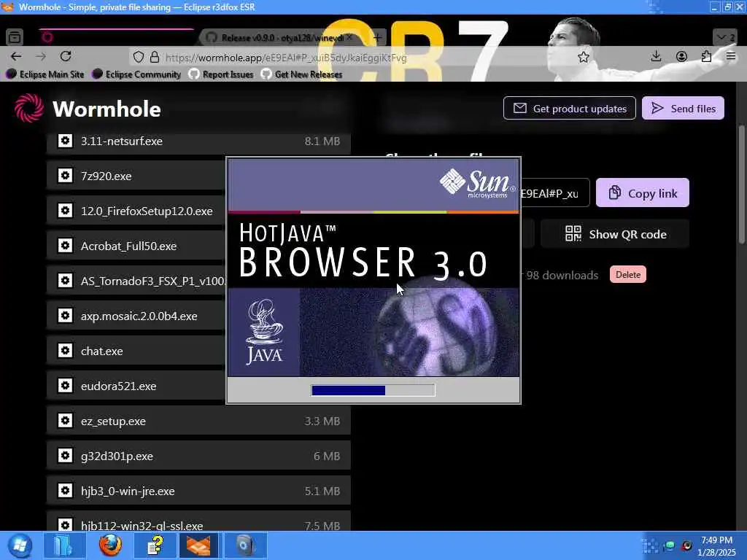Click the HotJava installer progress bar
747x560 pixels.
point(373,391)
